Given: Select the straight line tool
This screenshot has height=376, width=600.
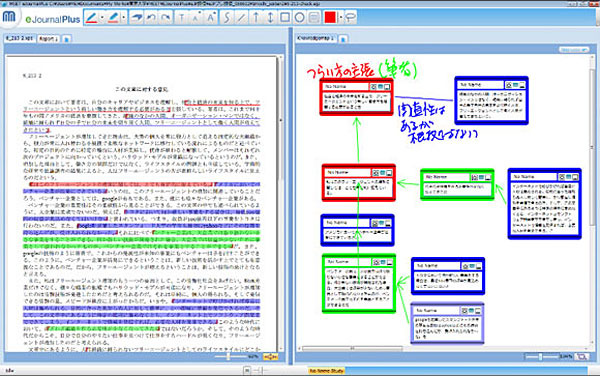Looking at the screenshot, I should tap(241, 18).
